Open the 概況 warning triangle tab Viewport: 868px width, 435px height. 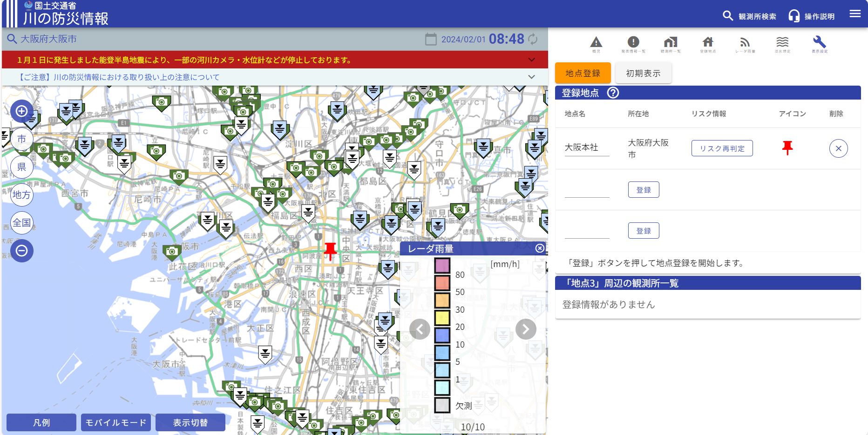point(596,44)
